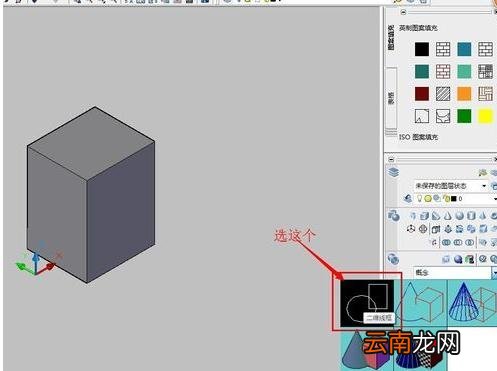Image resolution: width=497 pixels, height=371 pixels.
Task: Click the 3D modeling panel icon
Action: click(394, 216)
